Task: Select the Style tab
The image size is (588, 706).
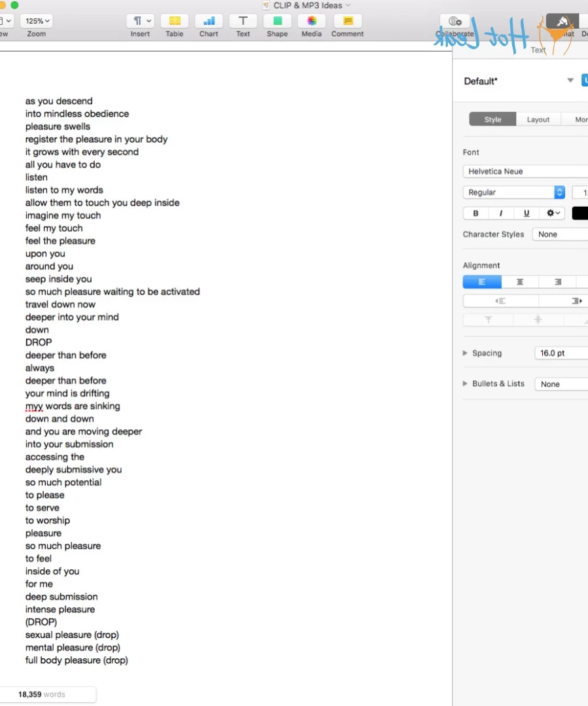Action: (x=493, y=119)
